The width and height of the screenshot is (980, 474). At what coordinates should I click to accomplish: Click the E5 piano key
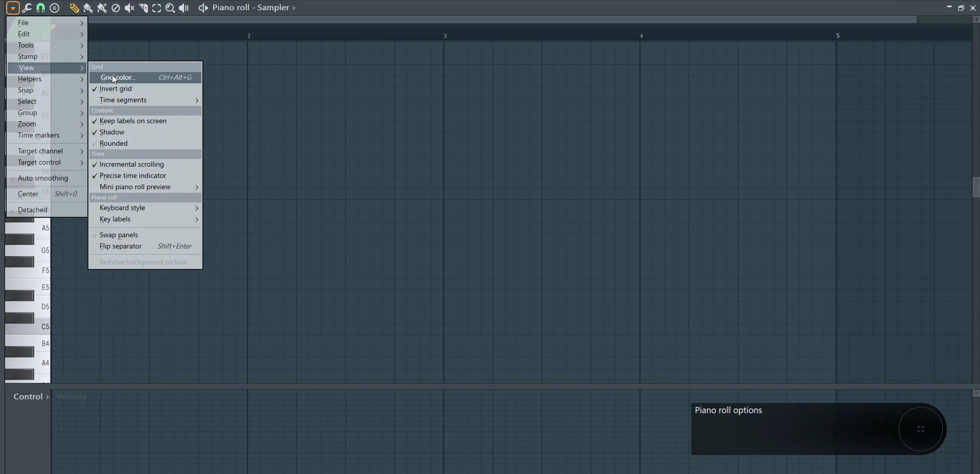point(28,287)
